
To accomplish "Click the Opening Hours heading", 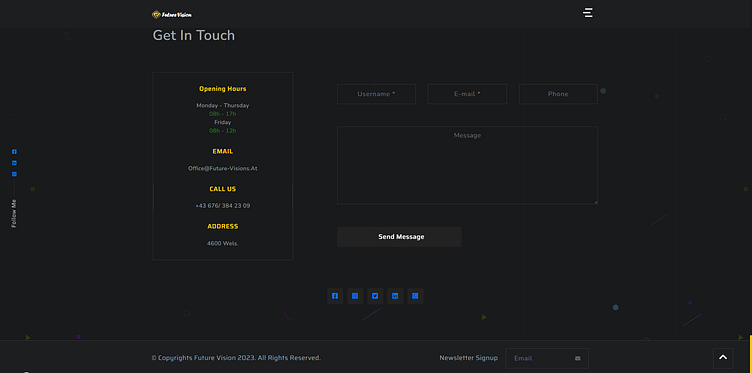I will click(223, 89).
